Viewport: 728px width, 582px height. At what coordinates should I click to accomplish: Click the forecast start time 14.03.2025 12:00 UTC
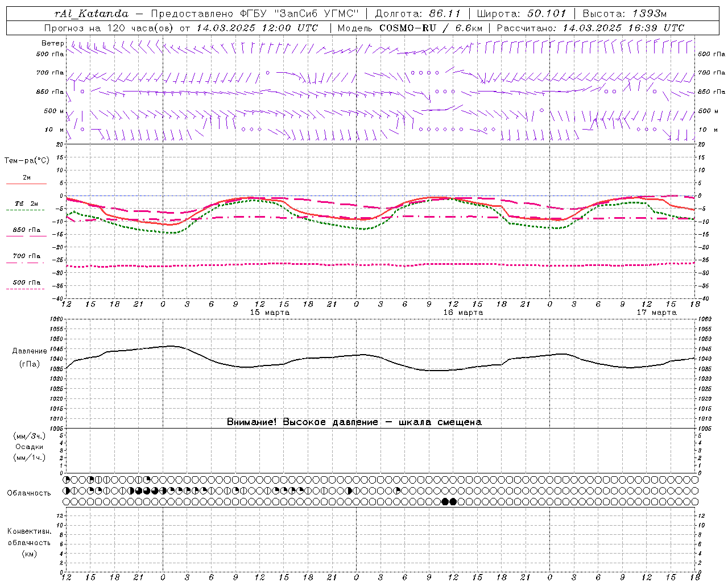pyautogui.click(x=257, y=28)
